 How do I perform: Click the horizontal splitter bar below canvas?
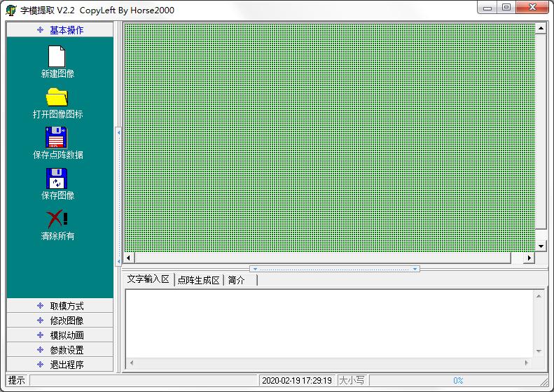pos(335,269)
